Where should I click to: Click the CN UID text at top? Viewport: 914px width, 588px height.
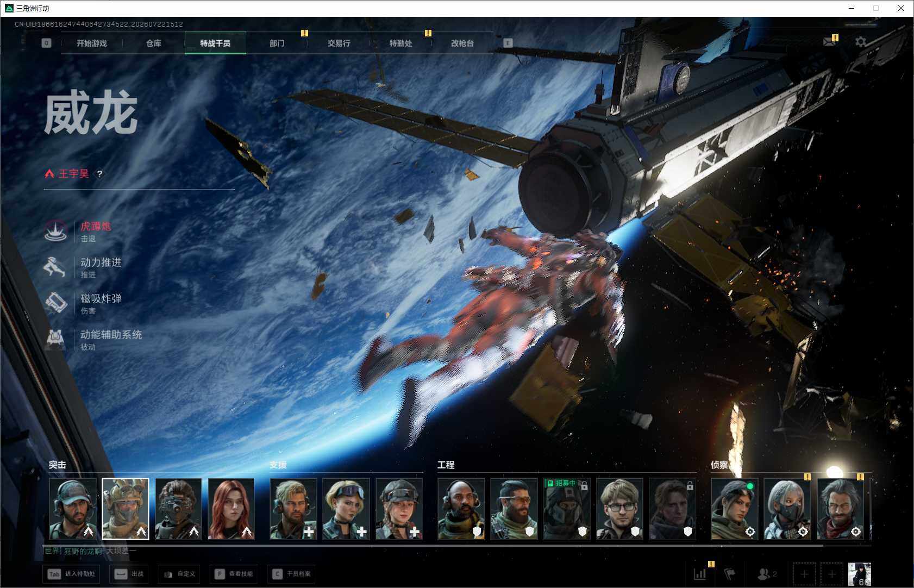tap(99, 24)
